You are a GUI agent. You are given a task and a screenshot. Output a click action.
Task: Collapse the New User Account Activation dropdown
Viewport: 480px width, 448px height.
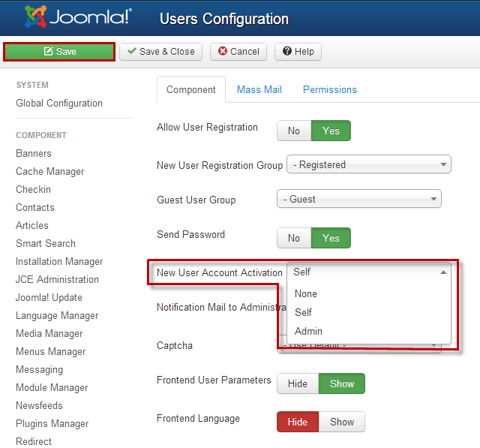click(x=369, y=272)
